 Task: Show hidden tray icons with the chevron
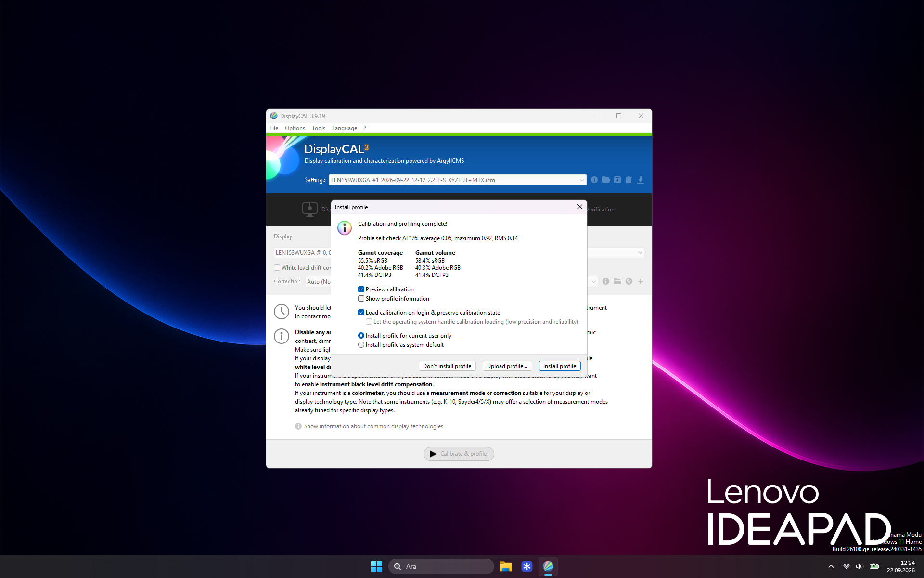click(x=831, y=566)
